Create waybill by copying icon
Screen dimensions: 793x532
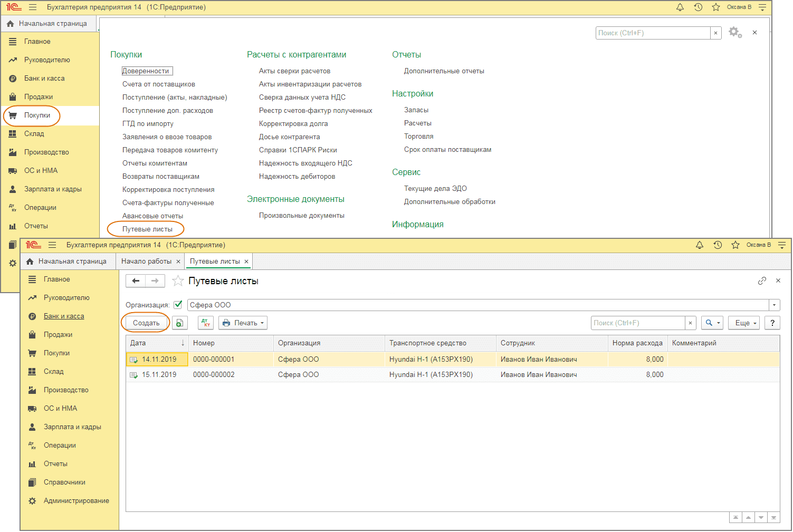[180, 323]
